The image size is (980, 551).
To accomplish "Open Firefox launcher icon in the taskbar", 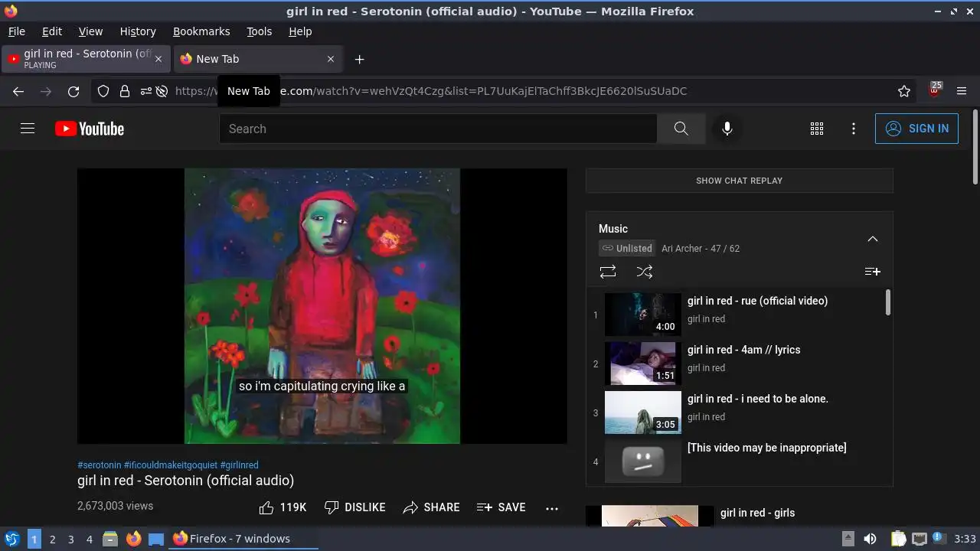I will [133, 539].
